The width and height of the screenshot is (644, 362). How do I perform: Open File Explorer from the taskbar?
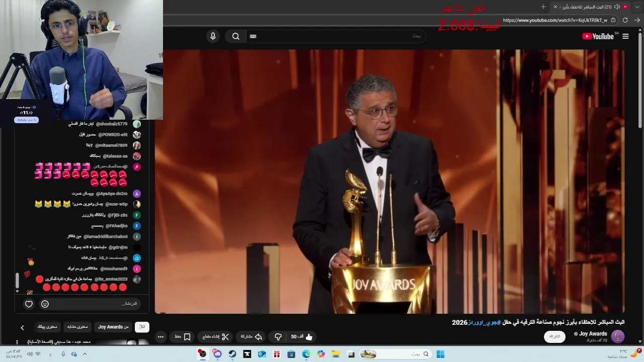coord(336,354)
